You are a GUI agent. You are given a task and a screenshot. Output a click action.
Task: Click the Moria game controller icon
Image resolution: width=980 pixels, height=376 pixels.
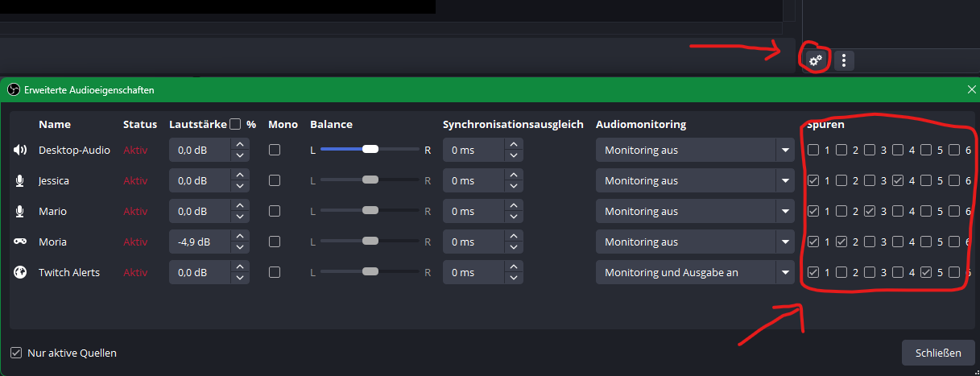20,242
